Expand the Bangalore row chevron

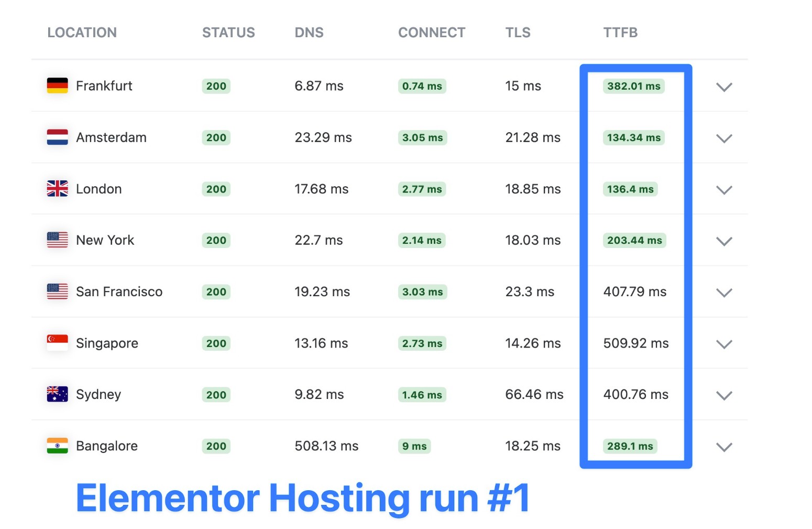pos(724,447)
